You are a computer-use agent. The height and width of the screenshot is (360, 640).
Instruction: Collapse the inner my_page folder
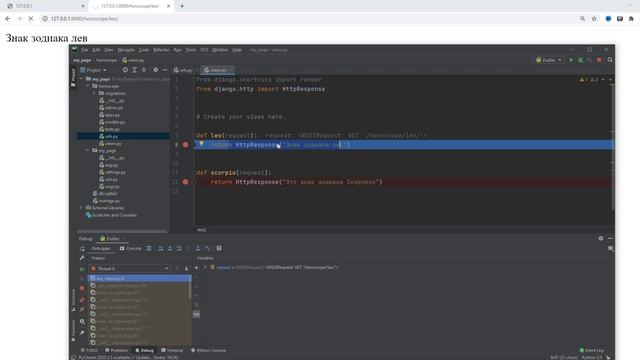click(88, 151)
